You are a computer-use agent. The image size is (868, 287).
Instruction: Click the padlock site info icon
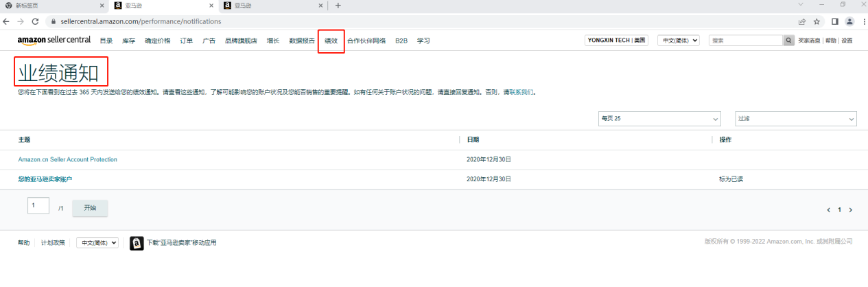tap(54, 21)
